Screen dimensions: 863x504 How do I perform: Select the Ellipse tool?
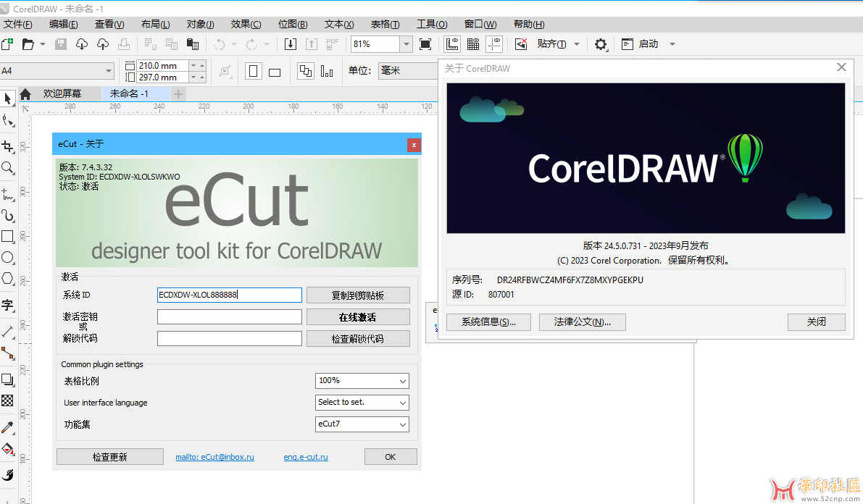point(8,257)
